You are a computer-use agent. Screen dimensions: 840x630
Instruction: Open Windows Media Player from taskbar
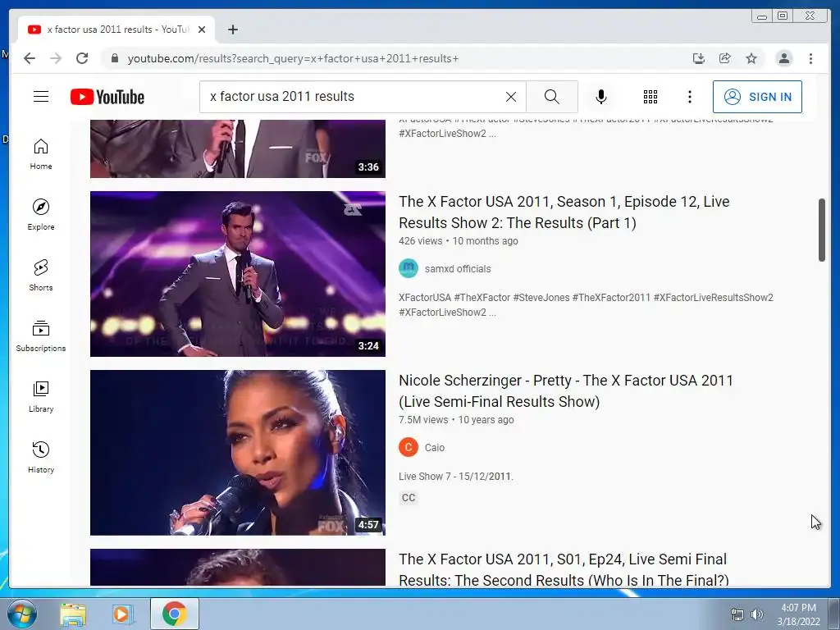point(121,614)
